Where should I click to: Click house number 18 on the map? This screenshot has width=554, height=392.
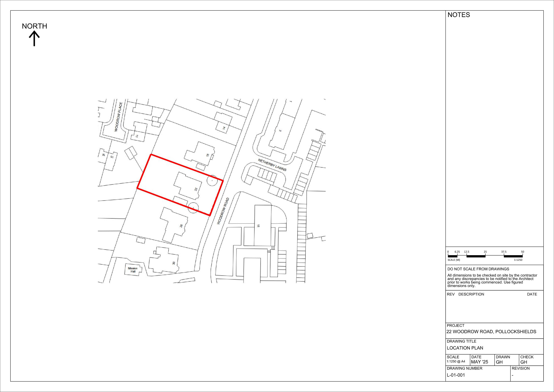pyautogui.click(x=208, y=155)
